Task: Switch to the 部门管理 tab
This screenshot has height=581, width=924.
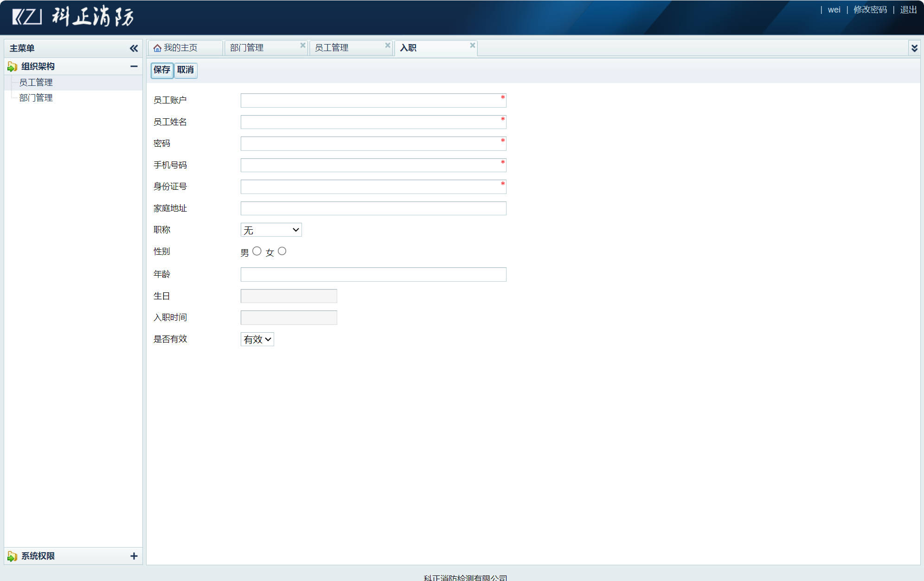Action: coord(247,48)
